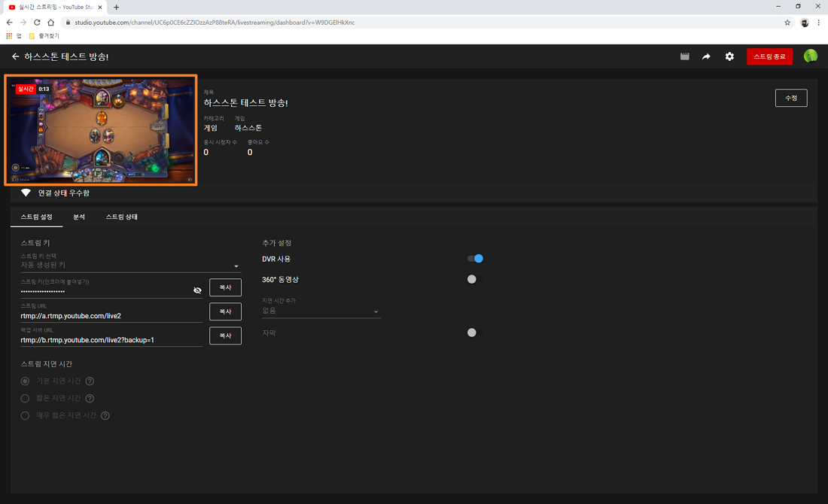The image size is (828, 504).
Task: Click the 스트림 종료 button
Action: coord(769,56)
